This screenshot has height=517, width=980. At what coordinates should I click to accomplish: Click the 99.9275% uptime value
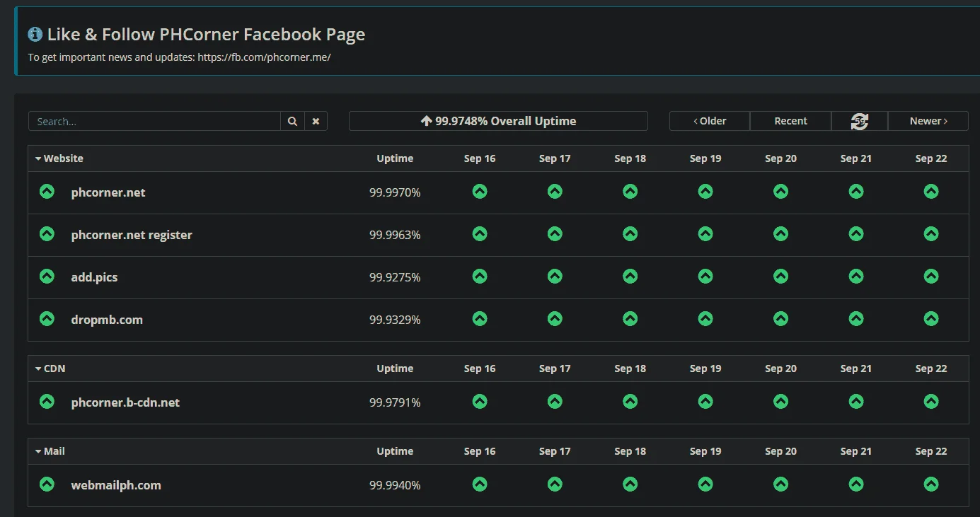pos(395,277)
